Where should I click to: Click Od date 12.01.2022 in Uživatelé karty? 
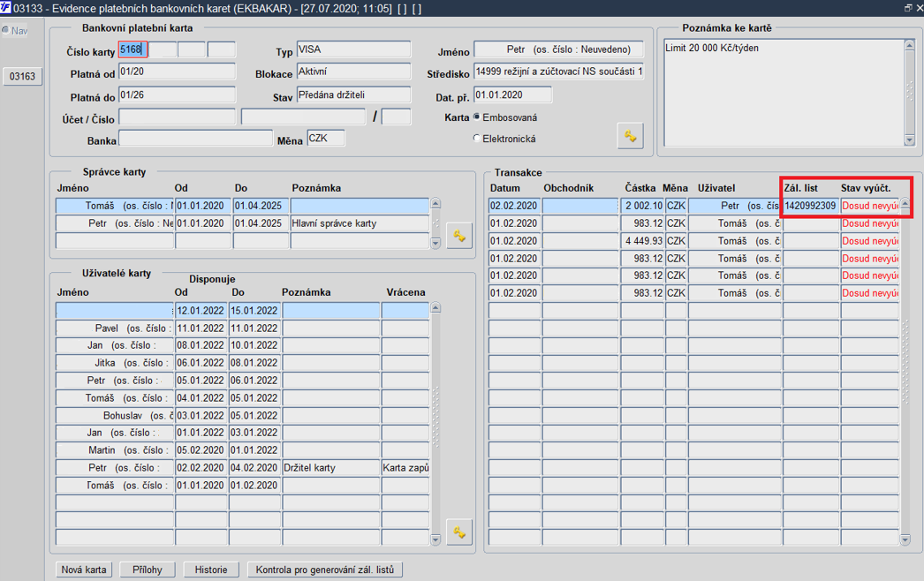[201, 311]
